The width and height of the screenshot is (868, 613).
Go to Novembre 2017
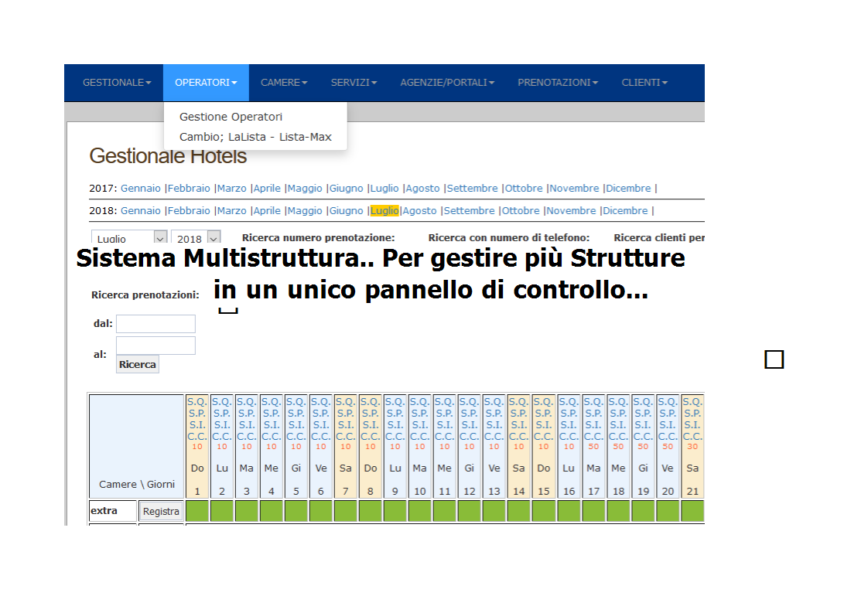tap(575, 188)
